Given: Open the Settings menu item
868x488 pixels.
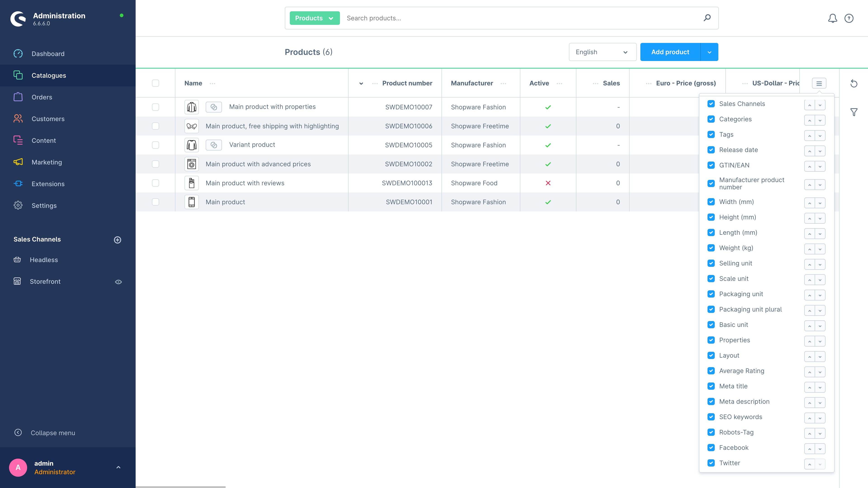Looking at the screenshot, I should tap(44, 205).
